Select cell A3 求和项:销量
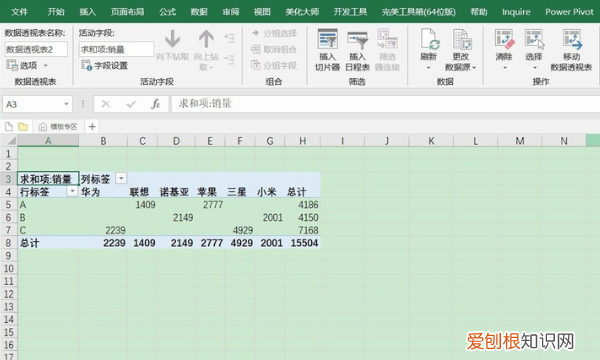The height and width of the screenshot is (360, 600). 48,179
